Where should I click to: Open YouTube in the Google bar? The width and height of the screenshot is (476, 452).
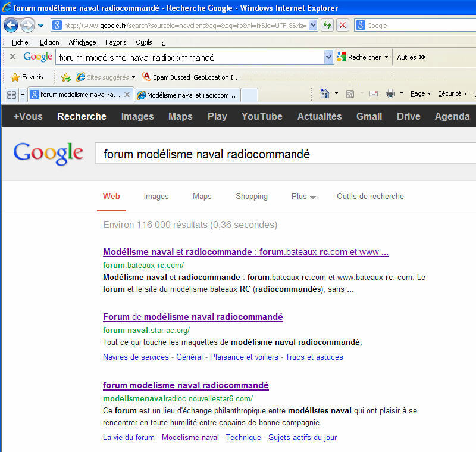[x=262, y=116]
